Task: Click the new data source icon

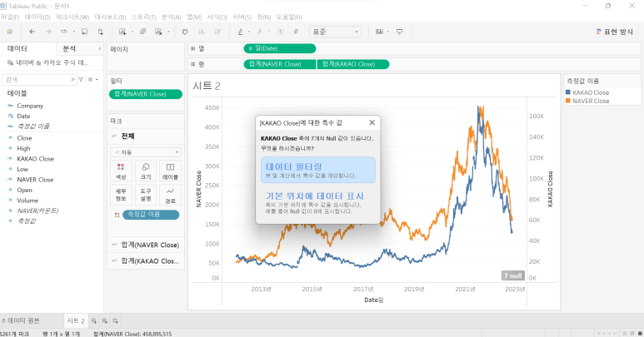Action: (101, 32)
